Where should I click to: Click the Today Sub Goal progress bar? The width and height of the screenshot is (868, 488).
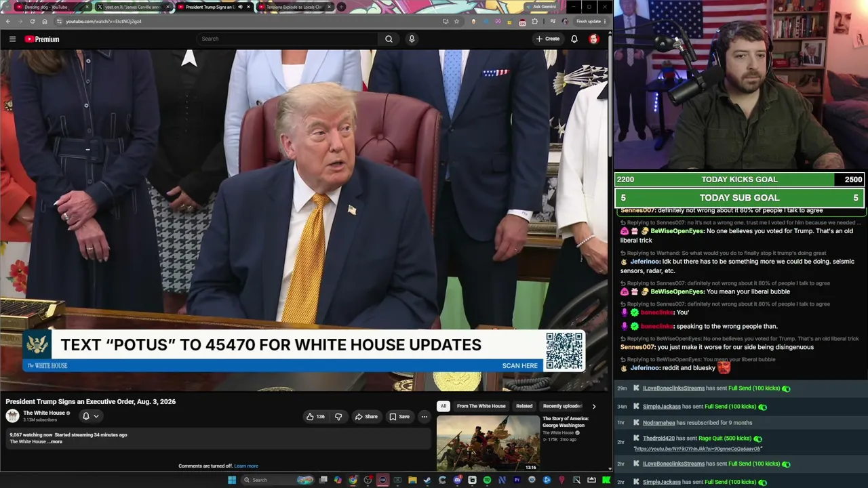pyautogui.click(x=739, y=198)
